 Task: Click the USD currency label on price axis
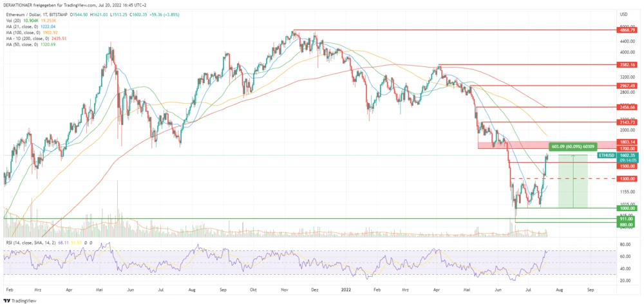coord(623,14)
